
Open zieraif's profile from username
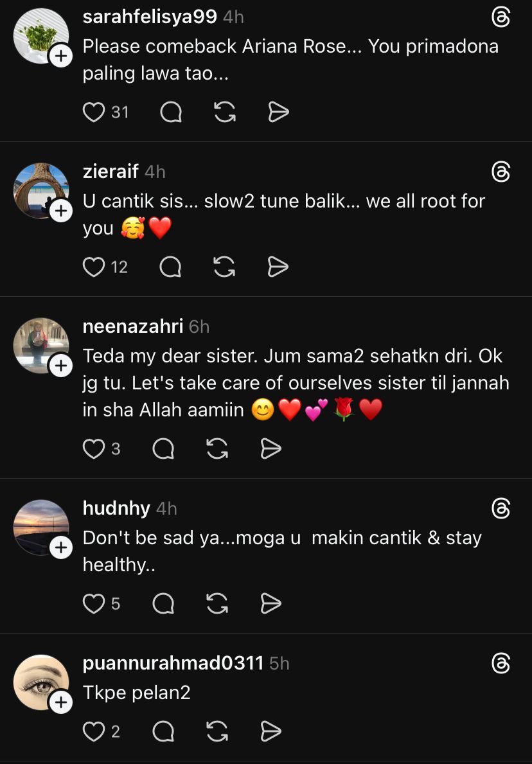pyautogui.click(x=111, y=172)
